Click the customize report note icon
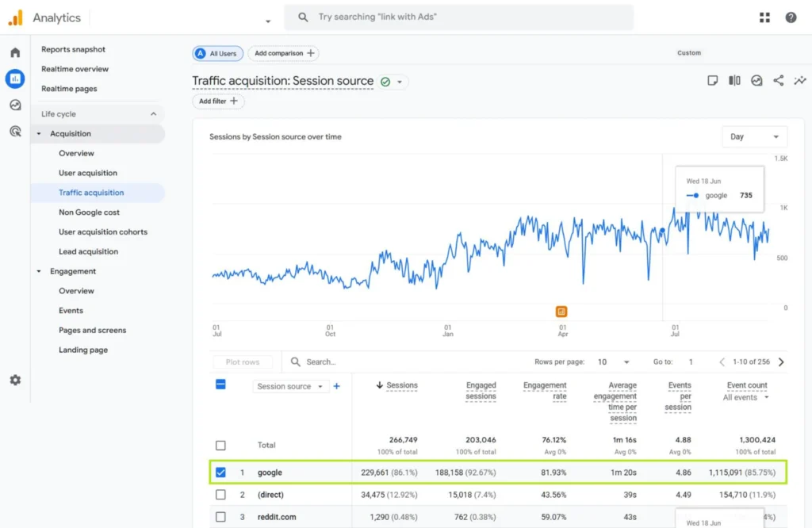The image size is (812, 528). click(x=713, y=80)
